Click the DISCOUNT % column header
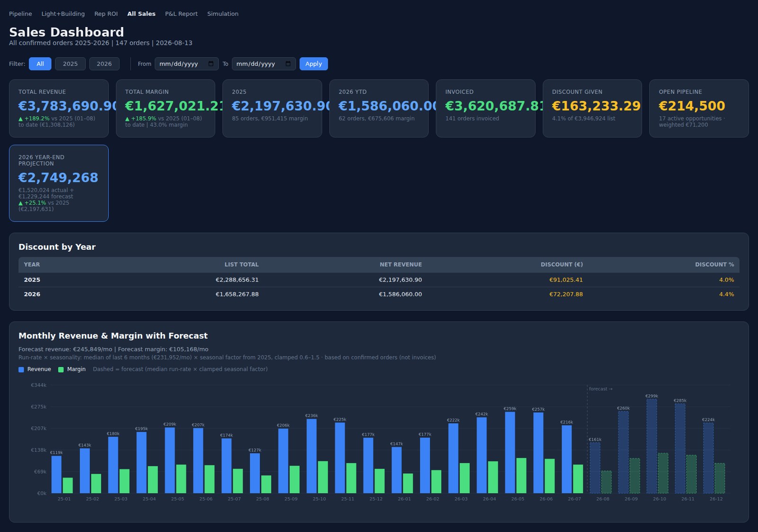Image resolution: width=758 pixels, height=532 pixels. click(x=714, y=265)
